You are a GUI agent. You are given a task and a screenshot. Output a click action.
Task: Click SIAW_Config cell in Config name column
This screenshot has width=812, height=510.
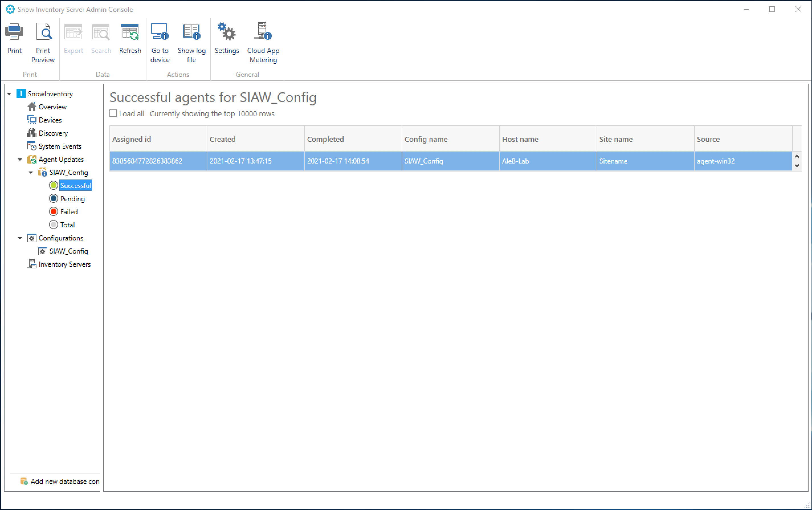click(450, 161)
